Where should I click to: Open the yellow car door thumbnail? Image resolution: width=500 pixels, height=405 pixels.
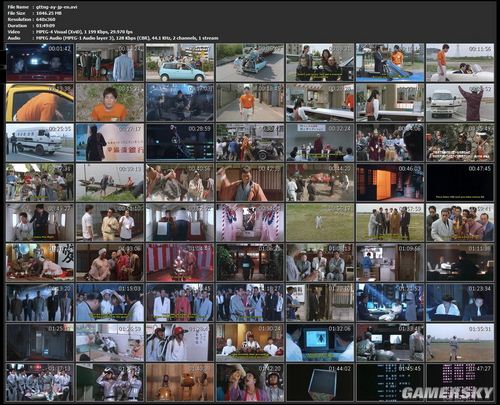[40, 102]
